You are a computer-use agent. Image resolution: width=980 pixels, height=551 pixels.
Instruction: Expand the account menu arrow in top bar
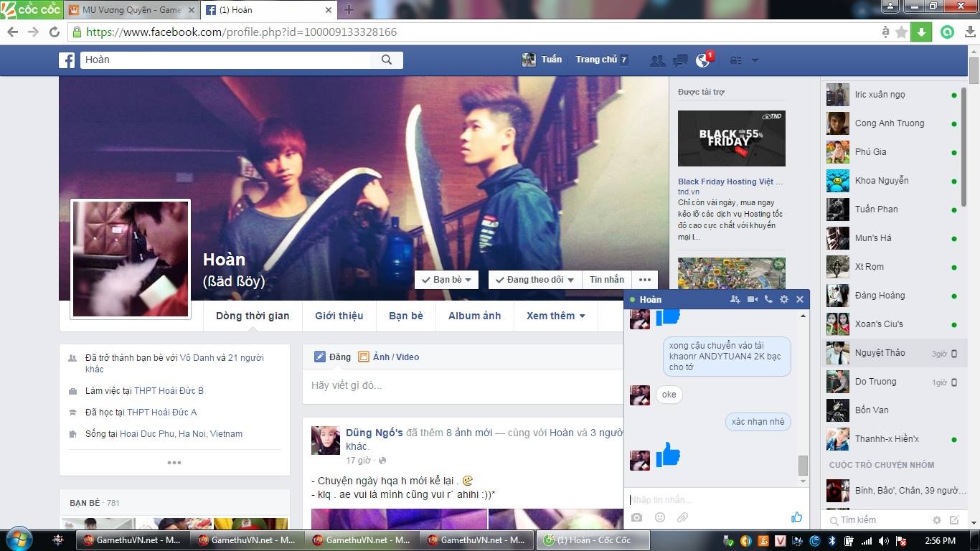click(x=755, y=60)
